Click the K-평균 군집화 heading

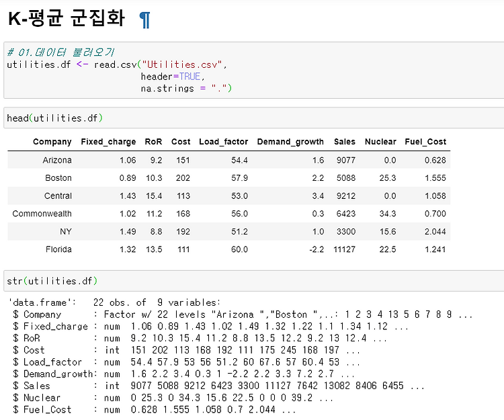point(67,18)
